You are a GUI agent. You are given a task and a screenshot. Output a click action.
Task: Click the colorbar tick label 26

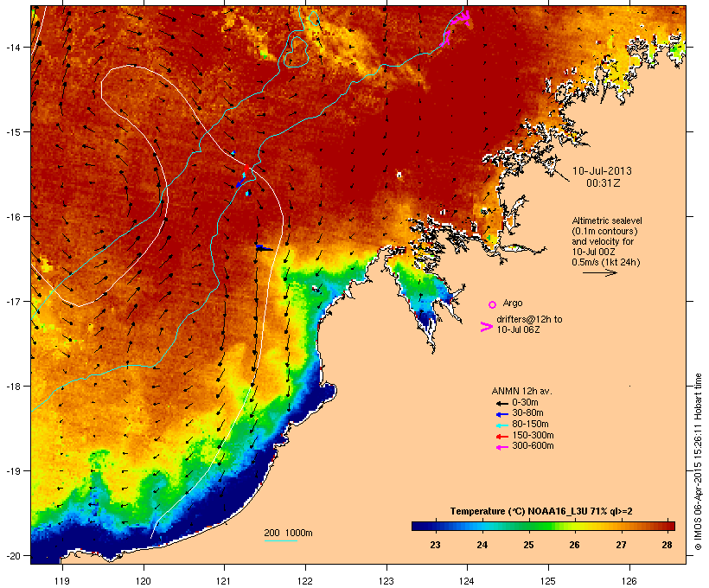coord(574,545)
